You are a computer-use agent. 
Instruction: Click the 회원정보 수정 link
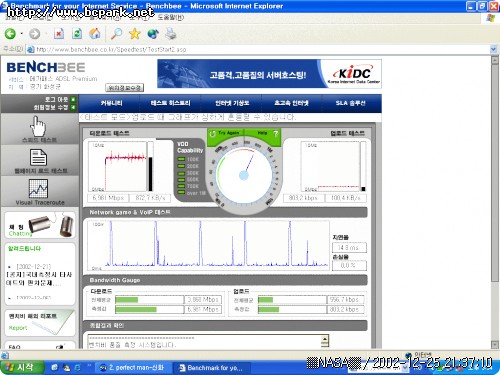click(51, 107)
